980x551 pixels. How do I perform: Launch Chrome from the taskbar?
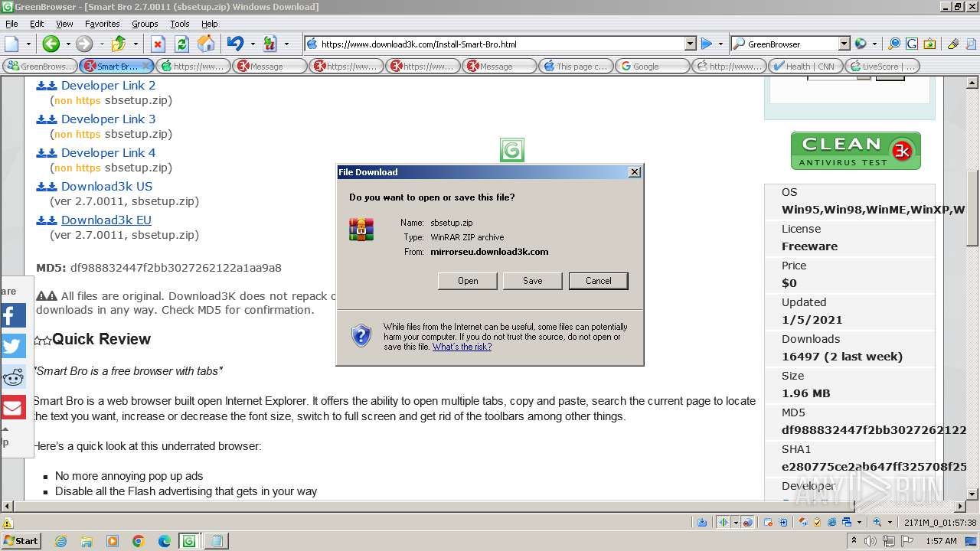pyautogui.click(x=139, y=541)
